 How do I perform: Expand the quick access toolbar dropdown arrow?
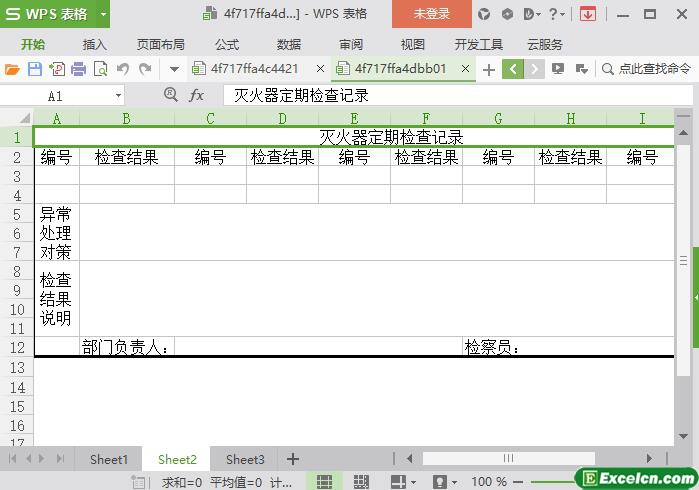(x=174, y=69)
